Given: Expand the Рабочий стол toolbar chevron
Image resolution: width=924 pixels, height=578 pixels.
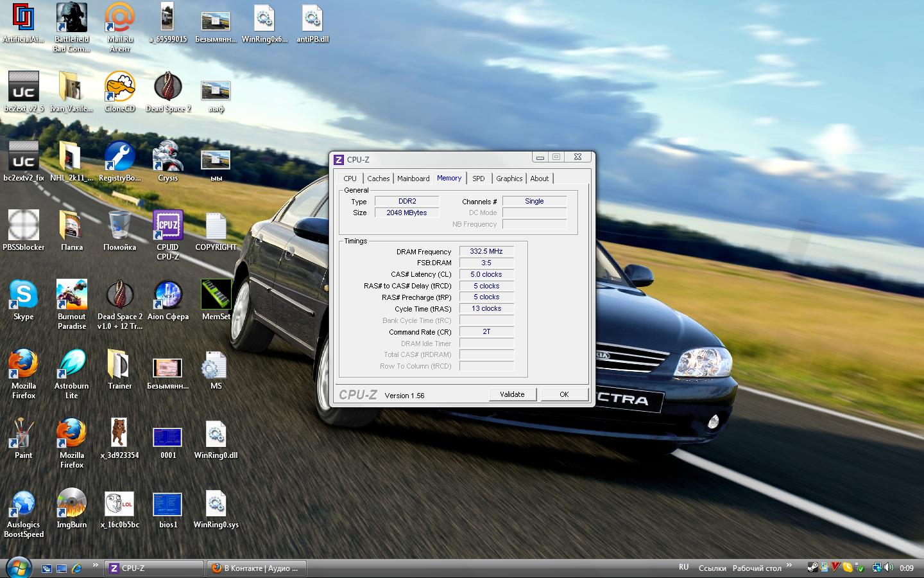Looking at the screenshot, I should [x=789, y=565].
